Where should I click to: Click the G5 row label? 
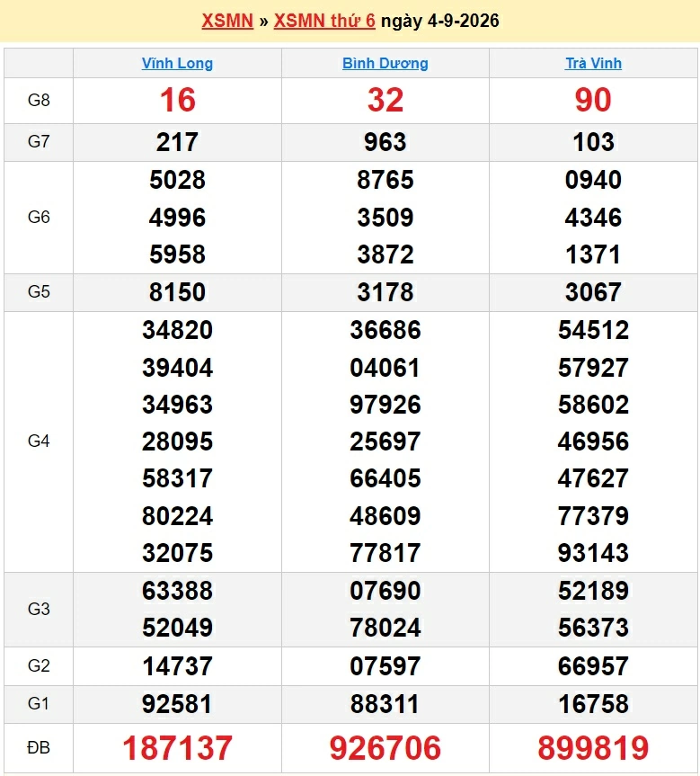[39, 291]
